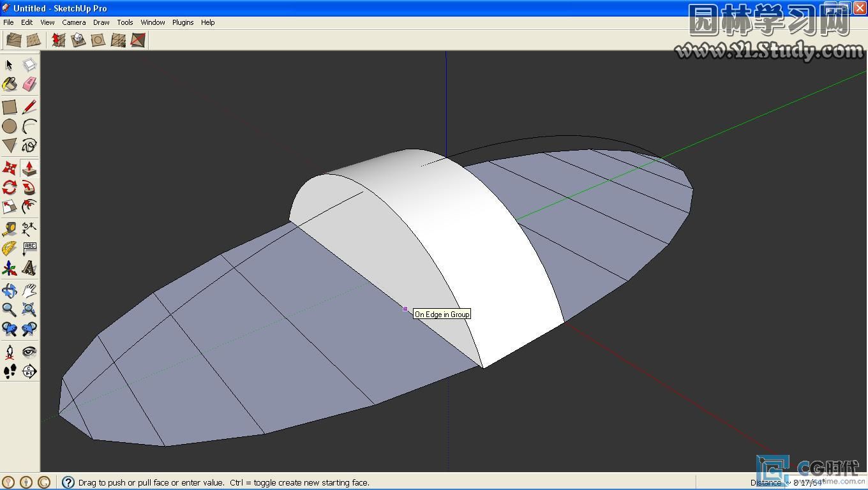
Task: Open the Tools menu
Action: pos(125,22)
